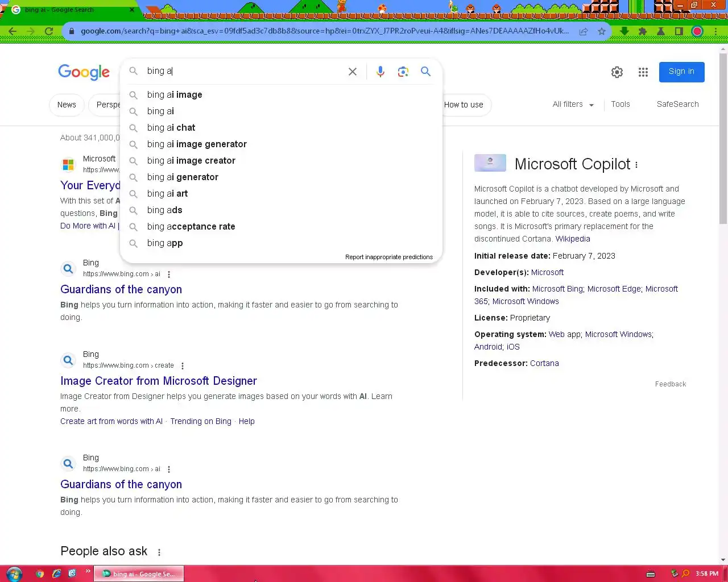Open the SafeSearch settings menu
This screenshot has width=728, height=582.
click(677, 105)
